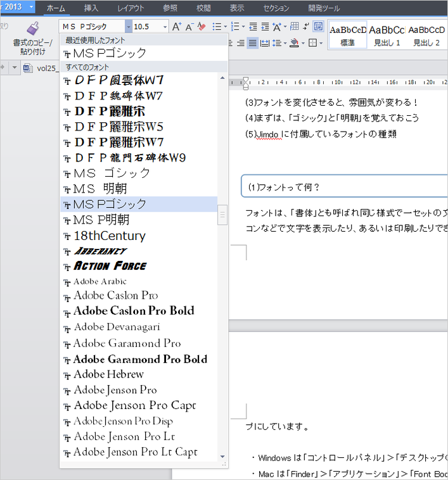Apply the 標準 style

click(347, 36)
